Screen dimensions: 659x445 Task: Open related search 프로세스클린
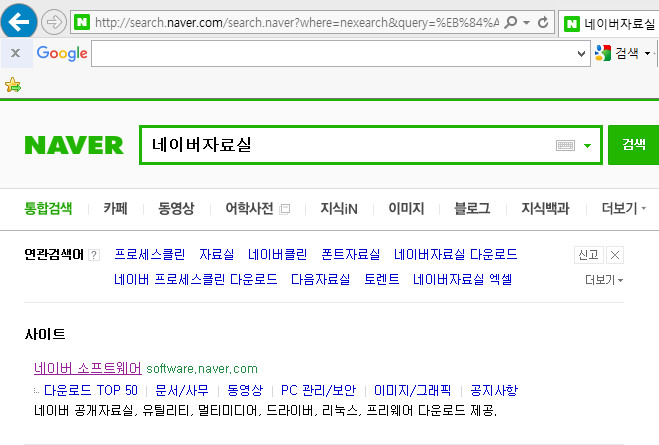pyautogui.click(x=150, y=255)
